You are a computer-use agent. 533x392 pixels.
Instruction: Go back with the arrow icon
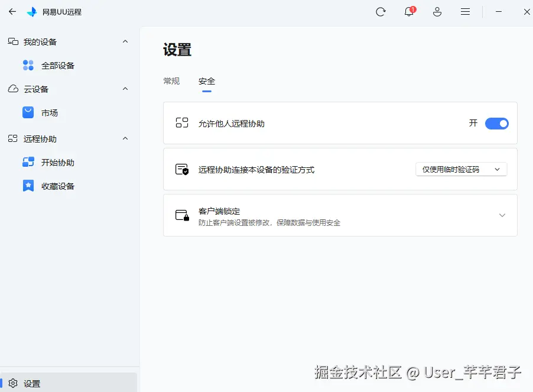pos(12,12)
